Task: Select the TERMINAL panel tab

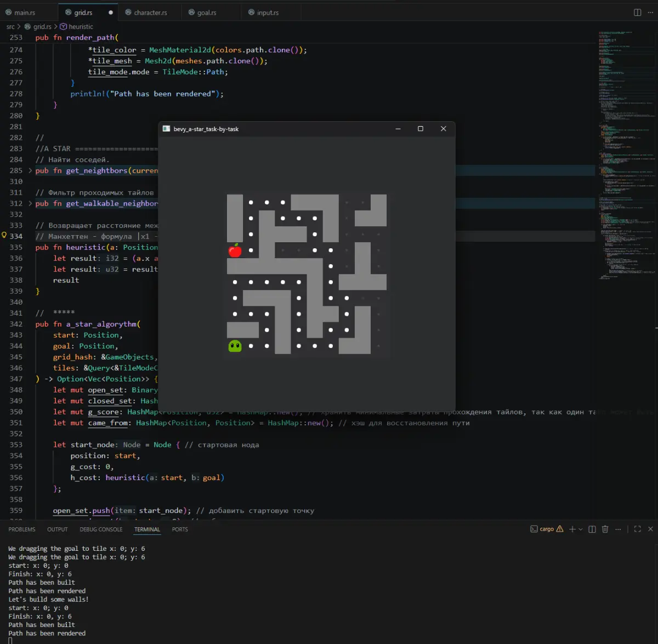Action: click(x=147, y=529)
